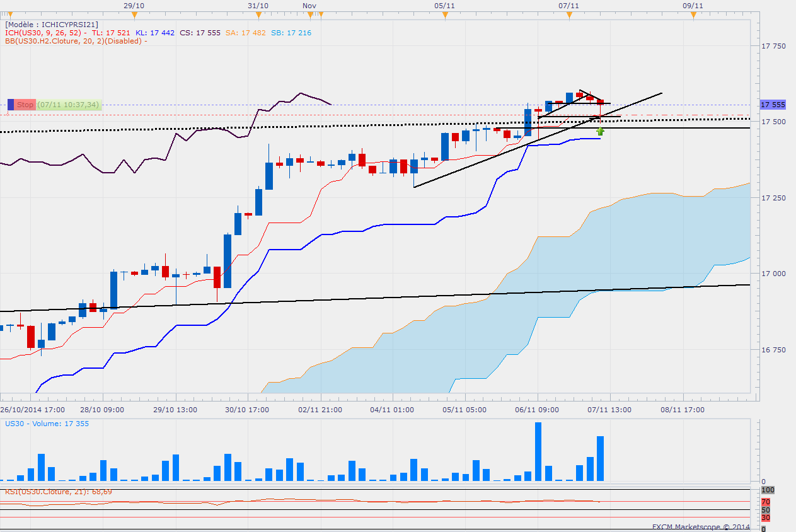The image size is (796, 532).
Task: Select the orange marker under 07/11
Action: pyautogui.click(x=569, y=13)
